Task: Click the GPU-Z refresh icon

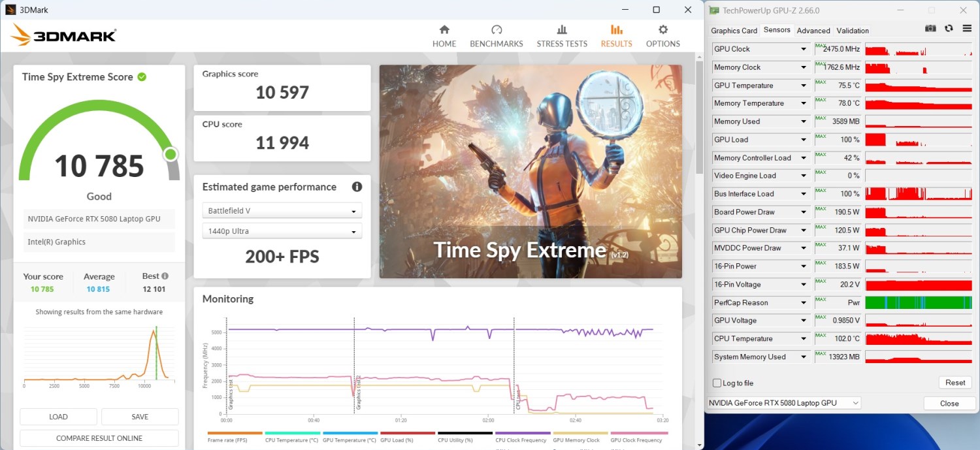Action: click(948, 29)
